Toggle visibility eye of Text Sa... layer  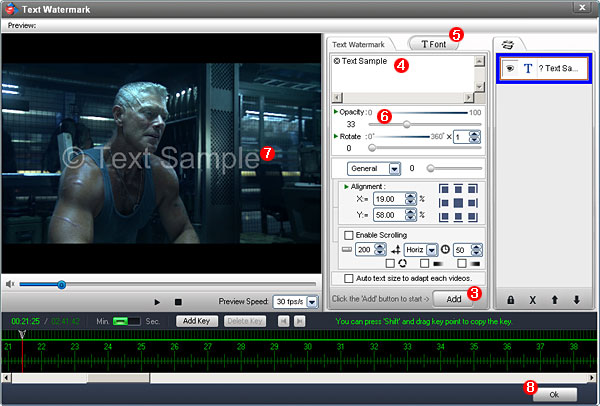tap(510, 68)
